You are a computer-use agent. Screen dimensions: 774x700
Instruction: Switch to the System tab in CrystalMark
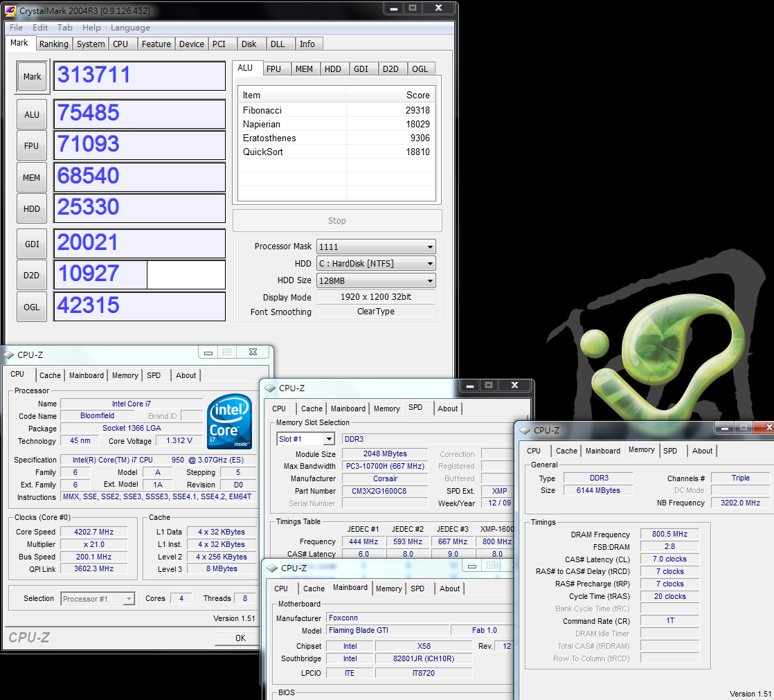[x=91, y=44]
